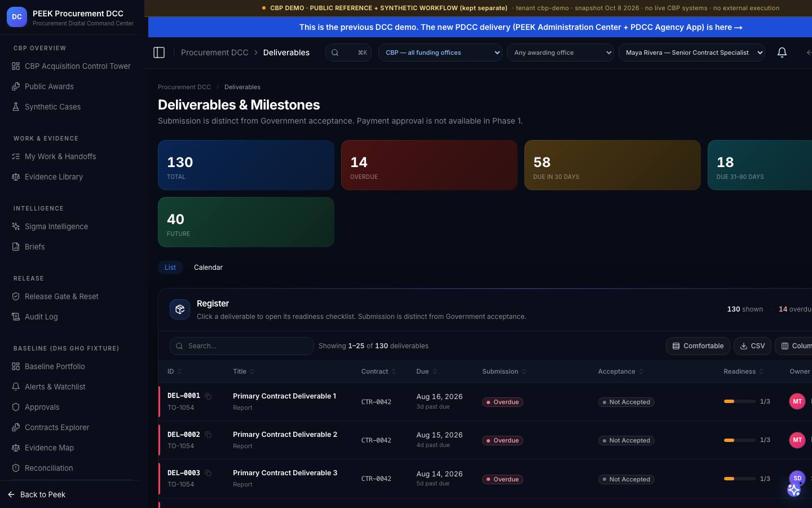
Task: Open Contracts Explorer
Action: point(71,427)
